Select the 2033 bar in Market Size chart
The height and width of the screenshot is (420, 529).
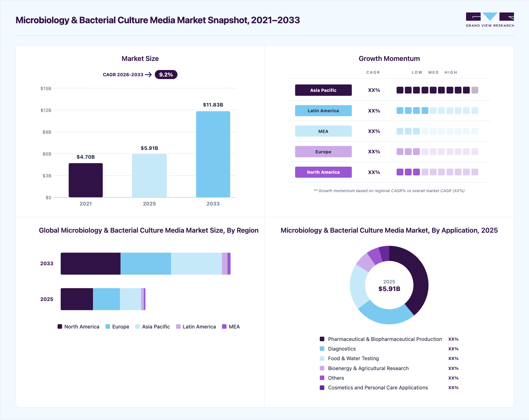213,154
